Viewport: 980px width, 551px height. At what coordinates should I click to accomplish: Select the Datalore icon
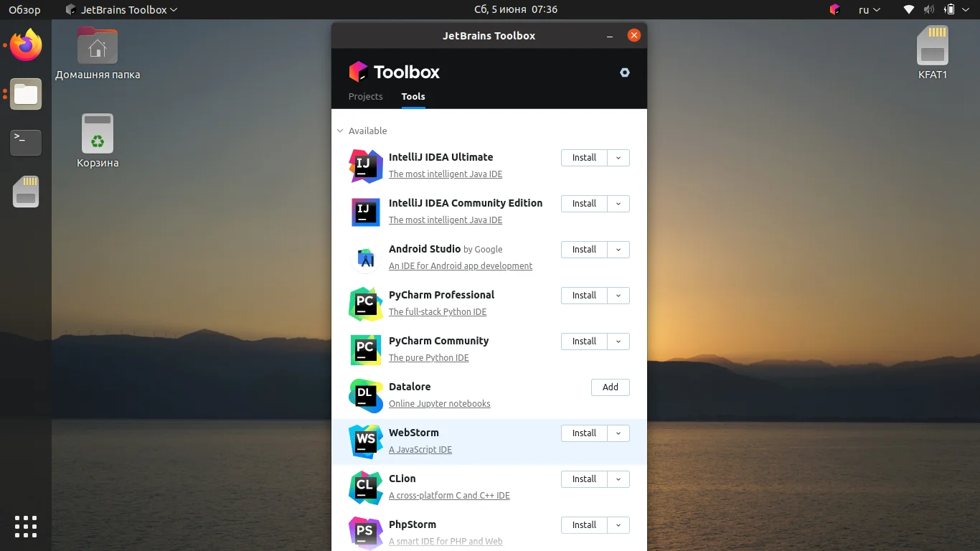tap(365, 395)
